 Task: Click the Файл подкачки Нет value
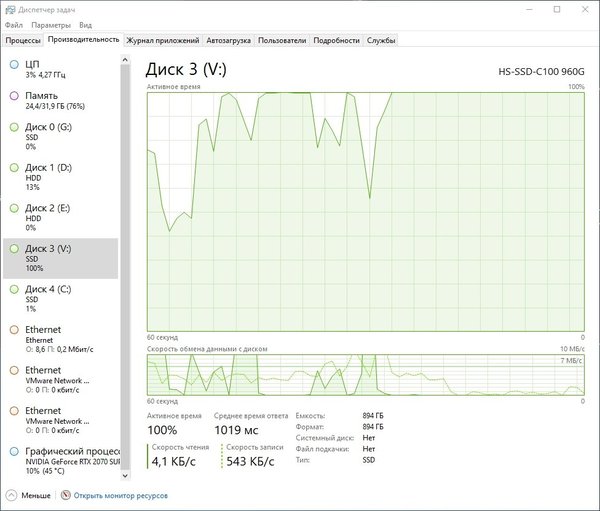coord(369,449)
